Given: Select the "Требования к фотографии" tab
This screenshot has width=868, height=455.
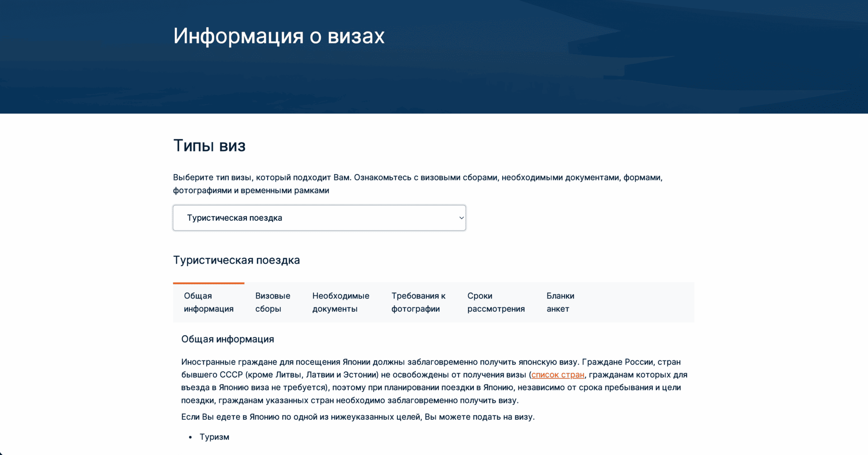Looking at the screenshot, I should click(418, 302).
